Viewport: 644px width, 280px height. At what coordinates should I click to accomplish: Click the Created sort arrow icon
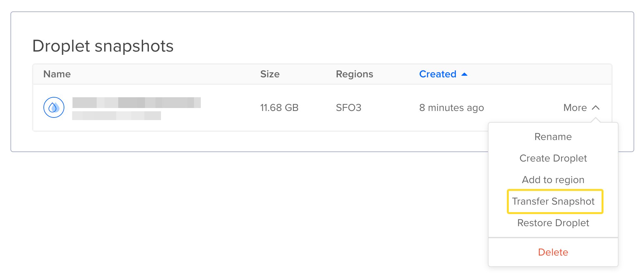[464, 74]
